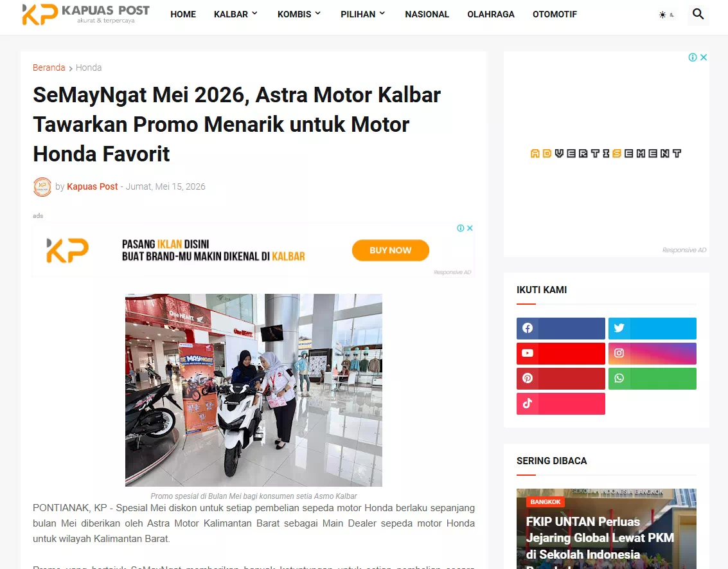Open the BANGKOK category tag
Image resolution: width=728 pixels, height=569 pixels.
click(546, 501)
